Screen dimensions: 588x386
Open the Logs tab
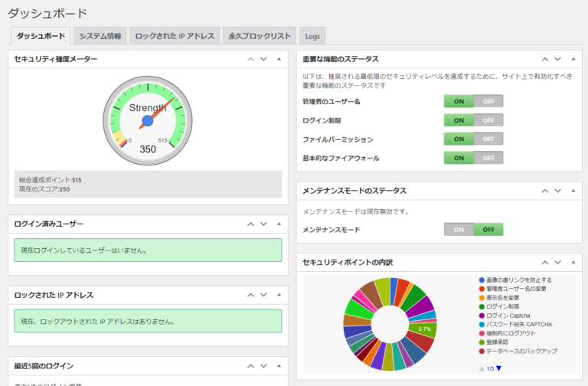tap(312, 37)
